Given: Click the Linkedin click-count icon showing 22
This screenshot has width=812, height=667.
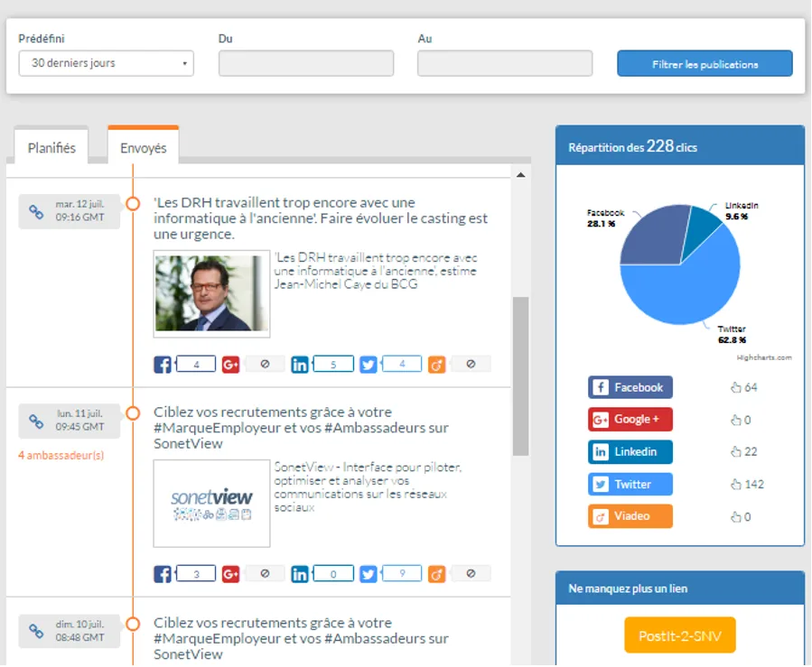Looking at the screenshot, I should tap(736, 452).
